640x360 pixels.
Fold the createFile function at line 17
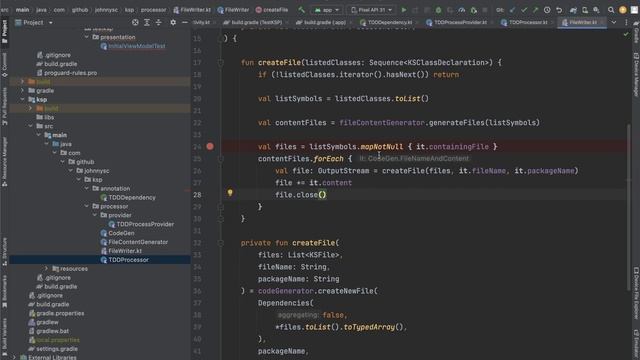pyautogui.click(x=220, y=63)
